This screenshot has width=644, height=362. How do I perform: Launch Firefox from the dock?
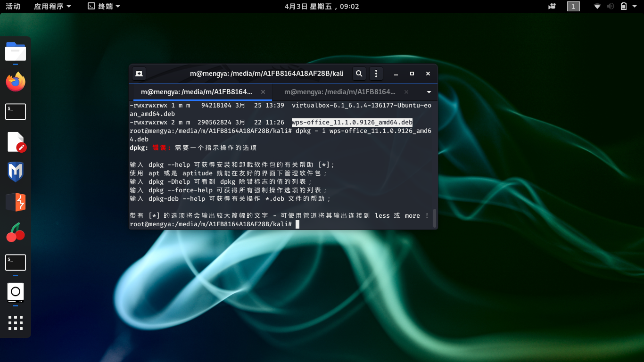pyautogui.click(x=16, y=82)
